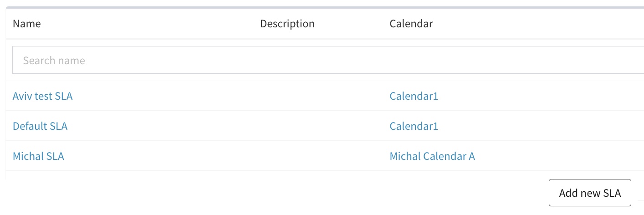Select the empty description cell of Michal SLA
Image resolution: width=644 pixels, height=215 pixels.
coord(318,156)
